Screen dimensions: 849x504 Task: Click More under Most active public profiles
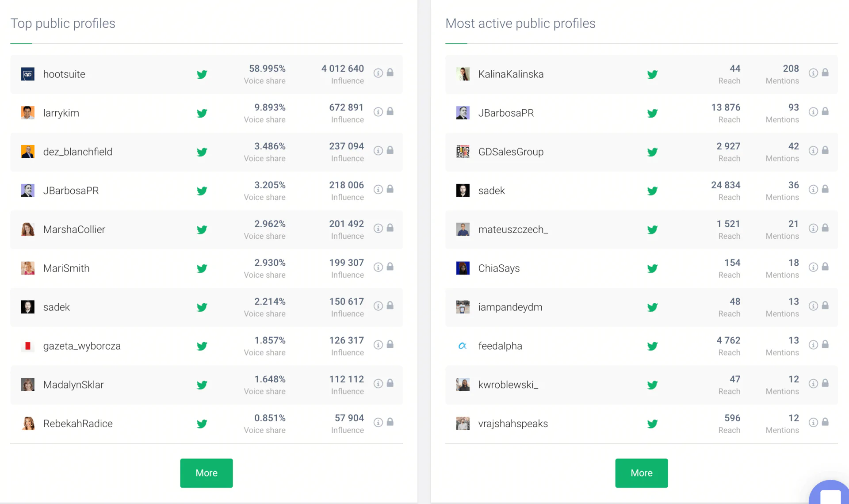(641, 473)
